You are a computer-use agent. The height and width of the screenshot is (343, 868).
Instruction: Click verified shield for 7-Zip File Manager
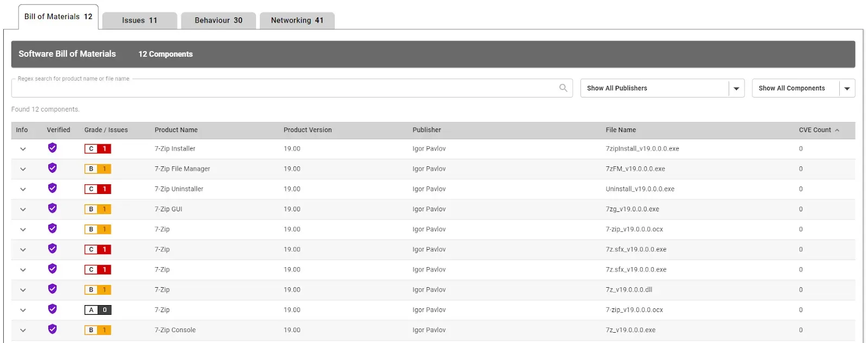(x=53, y=168)
